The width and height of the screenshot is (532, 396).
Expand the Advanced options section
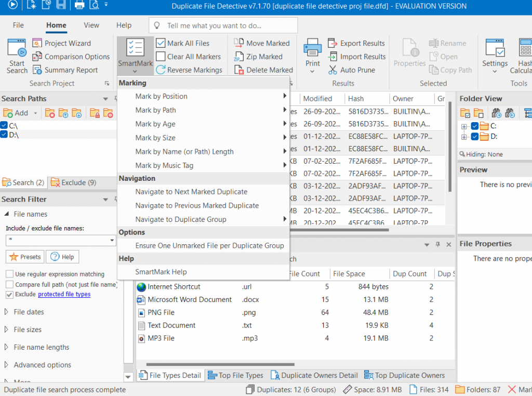coord(6,365)
